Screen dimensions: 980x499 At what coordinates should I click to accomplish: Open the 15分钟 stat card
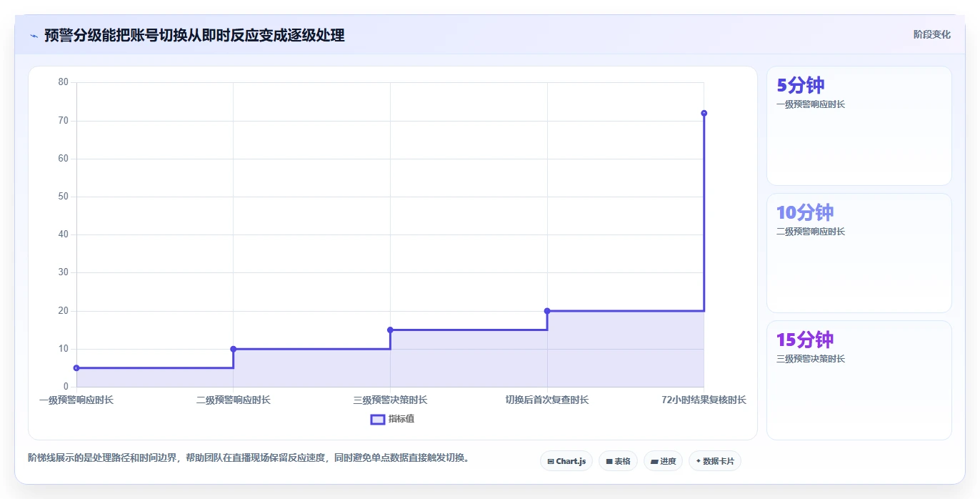point(859,380)
